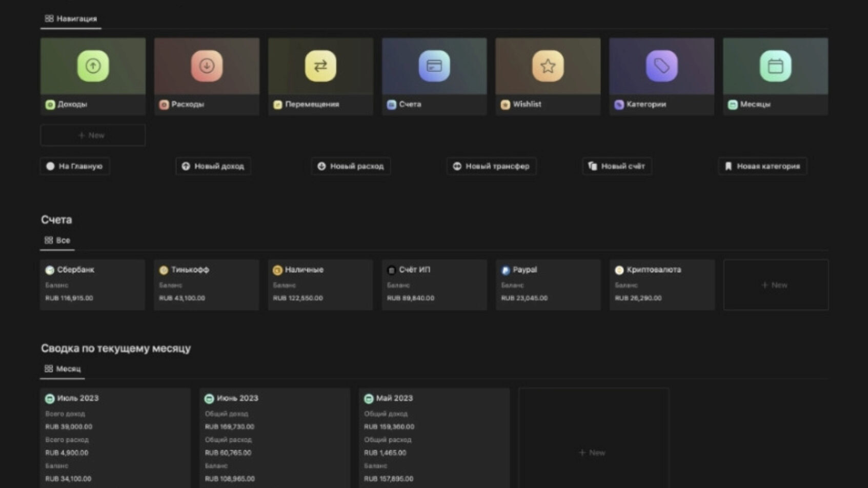
Task: Switch to the Навигация tab
Action: (71, 19)
